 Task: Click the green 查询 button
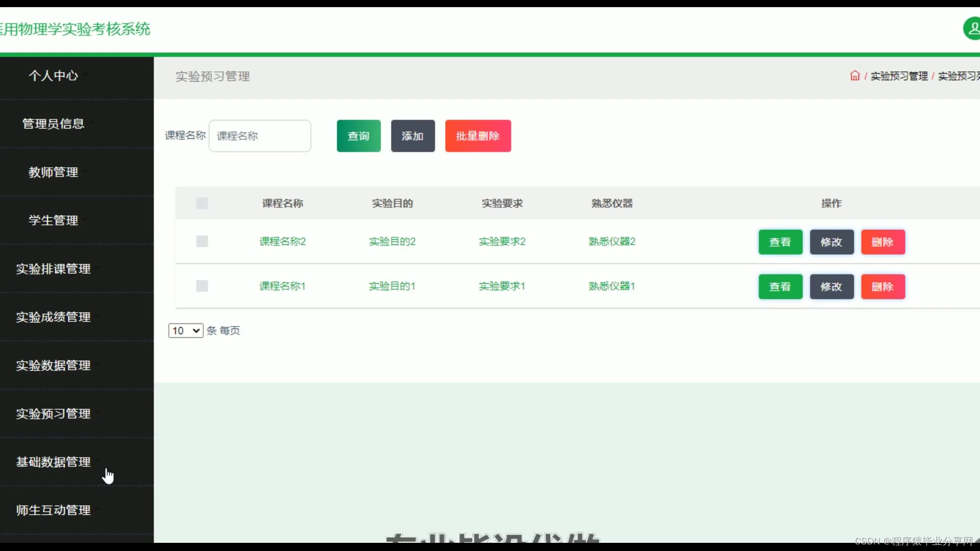pos(358,136)
